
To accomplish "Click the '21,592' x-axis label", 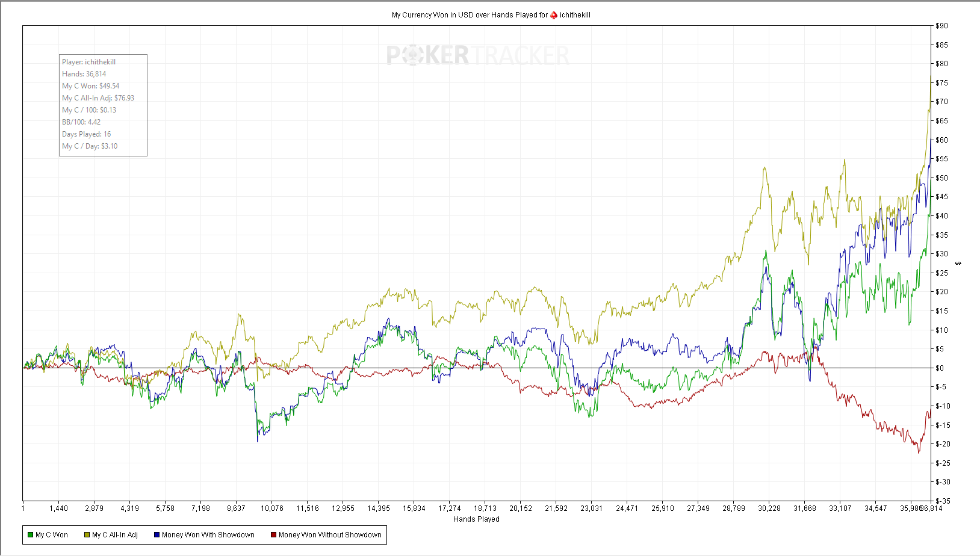I will coord(556,508).
